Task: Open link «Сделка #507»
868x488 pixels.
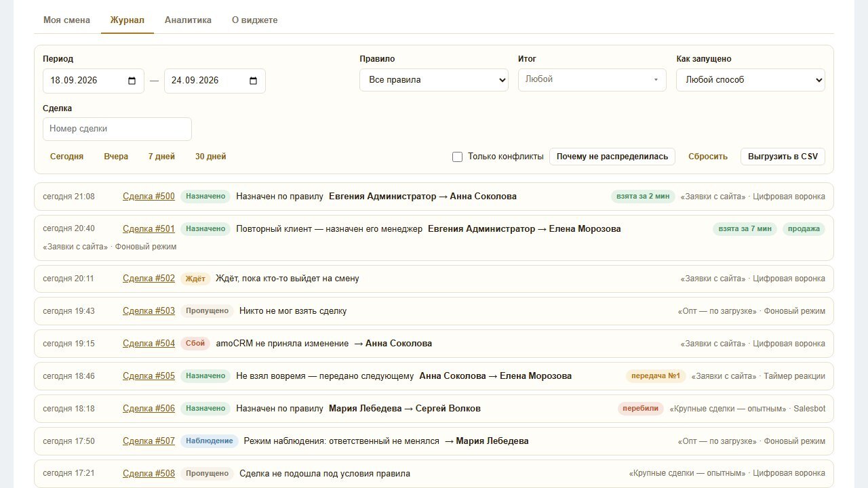Action: (x=149, y=441)
